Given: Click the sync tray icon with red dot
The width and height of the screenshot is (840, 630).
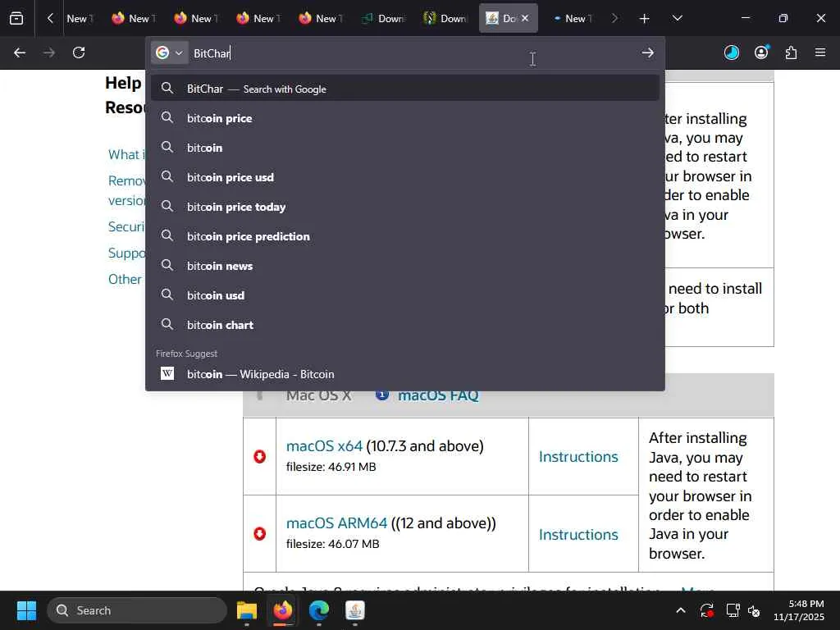Looking at the screenshot, I should pyautogui.click(x=707, y=610).
